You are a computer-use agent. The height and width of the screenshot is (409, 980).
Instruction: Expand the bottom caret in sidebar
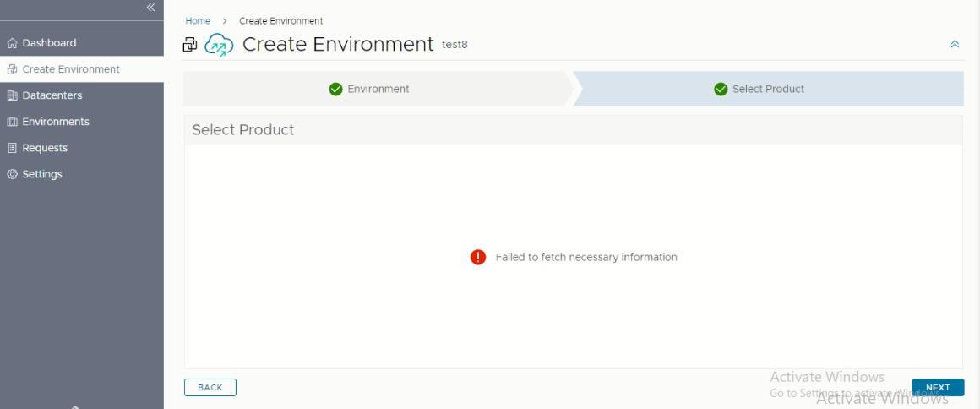[x=75, y=406]
